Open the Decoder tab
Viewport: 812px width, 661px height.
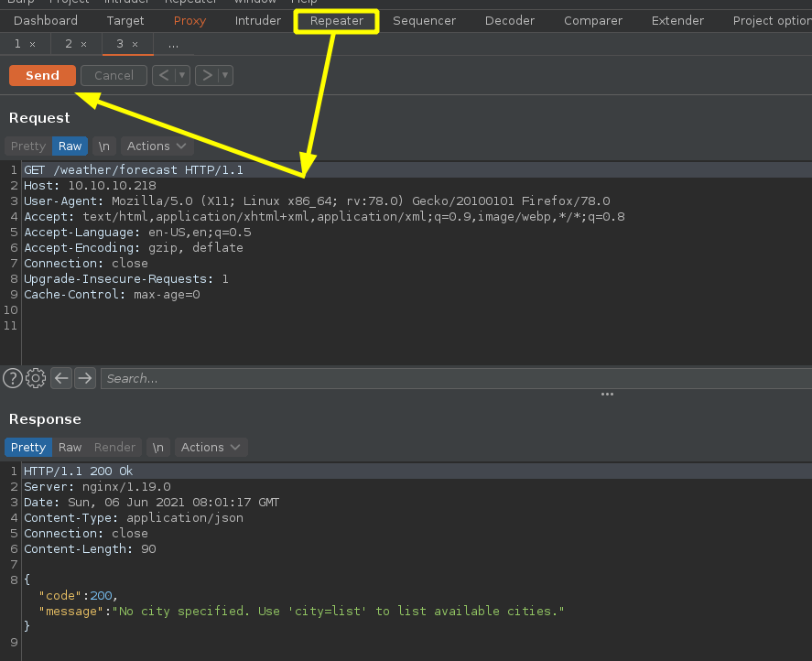point(510,20)
